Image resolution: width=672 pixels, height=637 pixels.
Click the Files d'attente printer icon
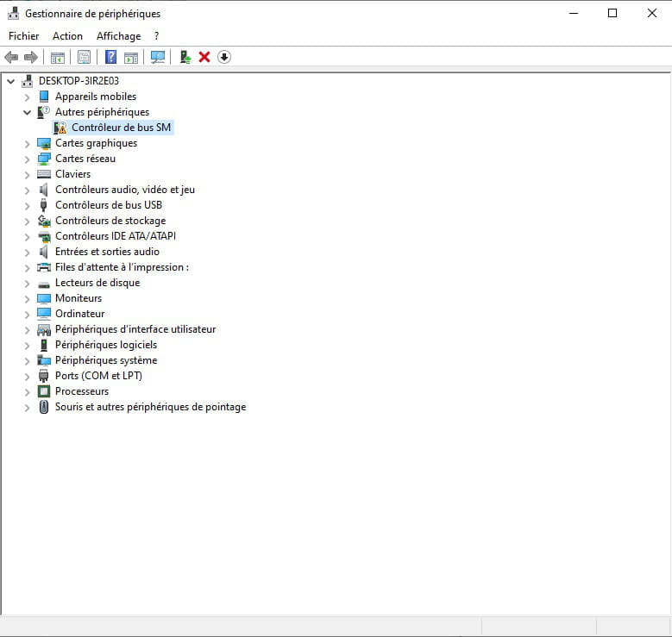click(44, 267)
